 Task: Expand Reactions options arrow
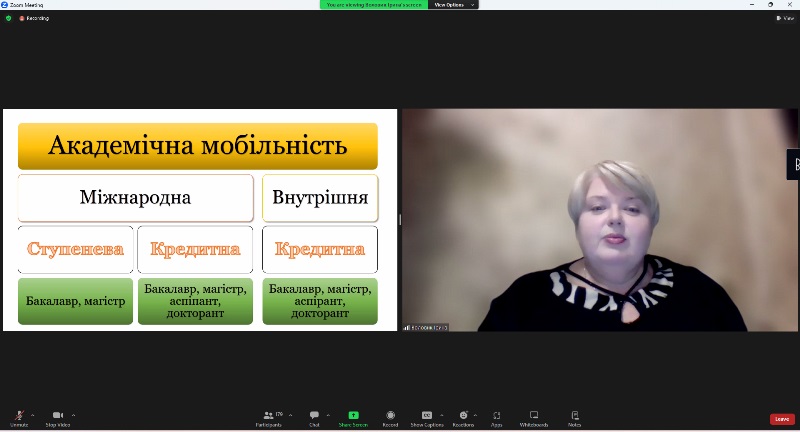(x=476, y=415)
